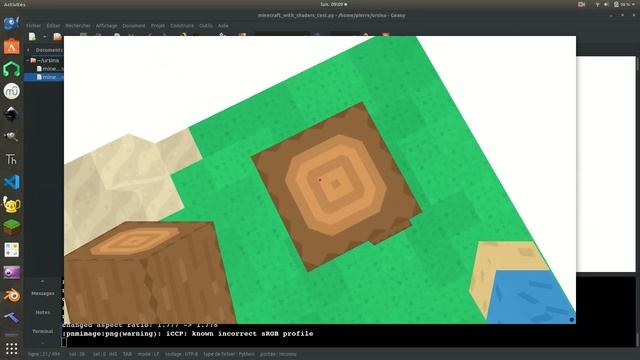The width and height of the screenshot is (640, 360).
Task: Click the up arrow above message tabs
Action: pos(42,281)
